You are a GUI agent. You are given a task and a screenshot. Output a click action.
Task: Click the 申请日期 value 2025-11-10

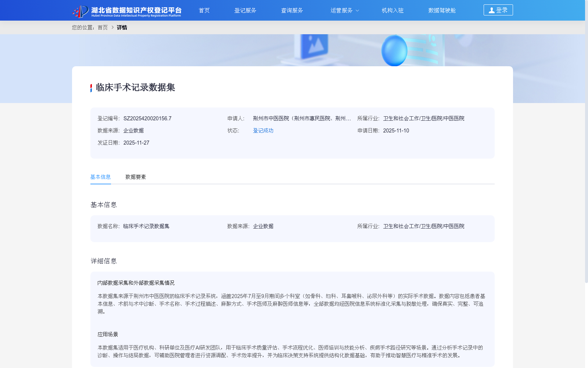[x=396, y=131]
